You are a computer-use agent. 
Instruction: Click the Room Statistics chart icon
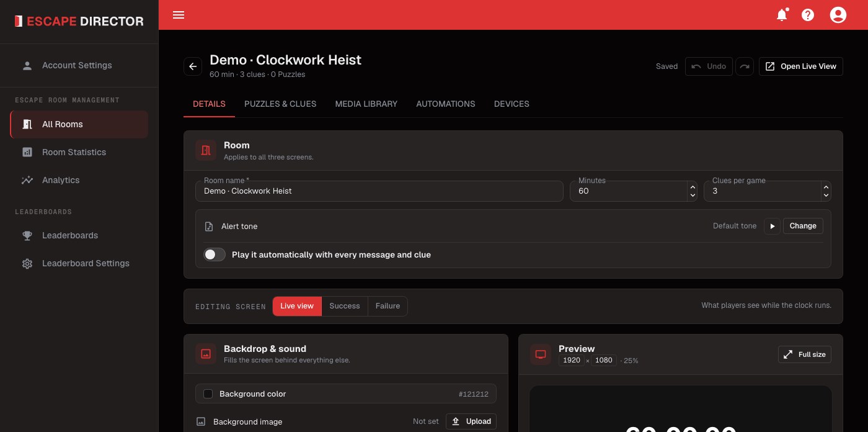27,152
